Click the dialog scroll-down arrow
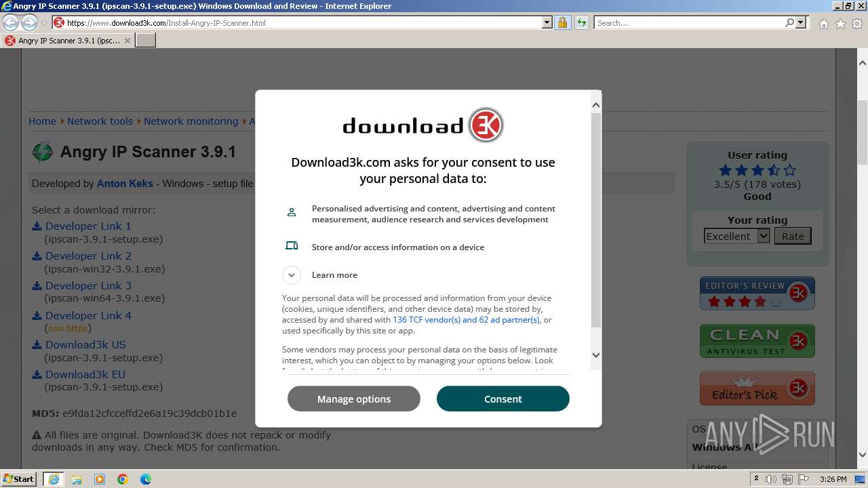Screen dimensions: 868x488 click(596, 354)
